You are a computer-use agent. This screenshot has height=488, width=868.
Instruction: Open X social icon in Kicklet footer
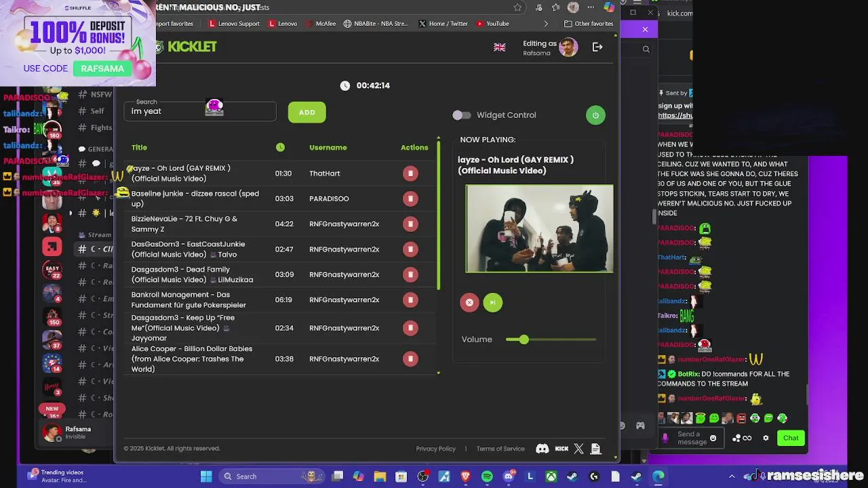click(x=578, y=449)
